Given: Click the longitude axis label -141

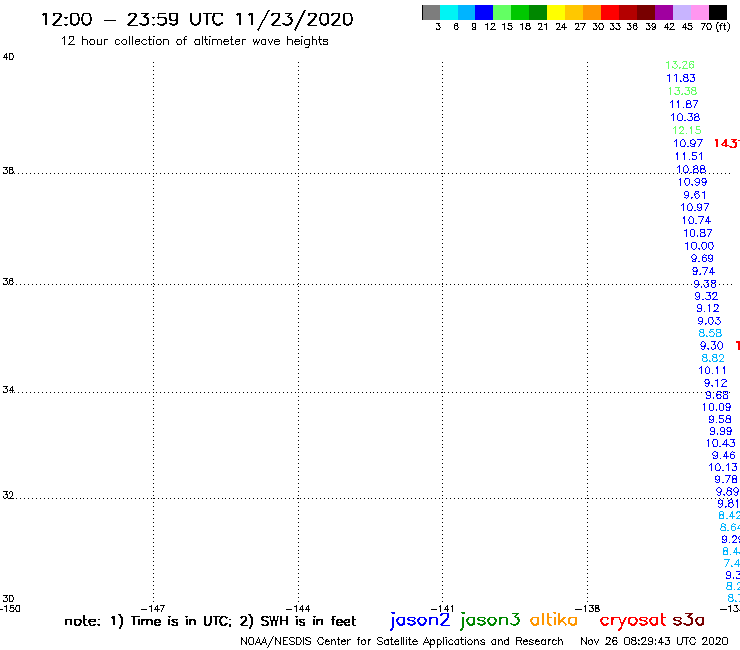Looking at the screenshot, I should click(x=442, y=609).
